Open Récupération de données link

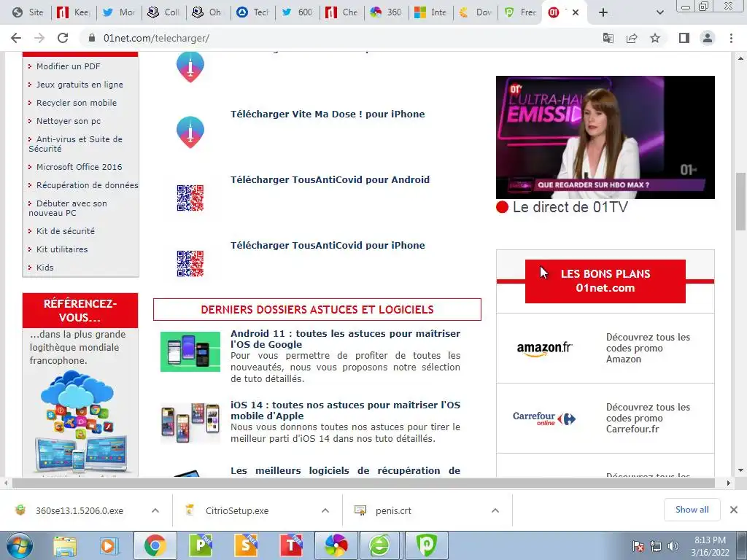click(x=88, y=184)
